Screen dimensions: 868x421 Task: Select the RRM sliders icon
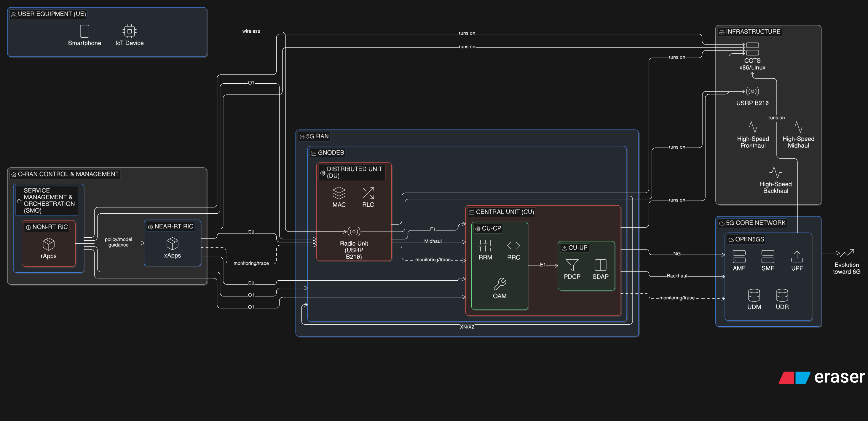click(485, 246)
